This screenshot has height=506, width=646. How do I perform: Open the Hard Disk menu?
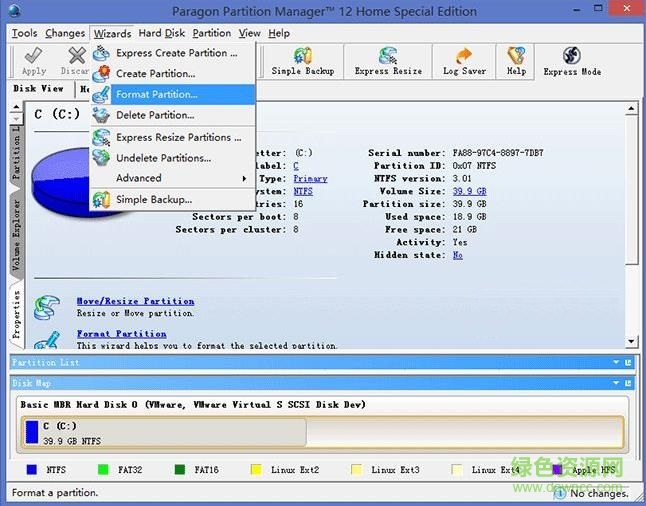(162, 33)
